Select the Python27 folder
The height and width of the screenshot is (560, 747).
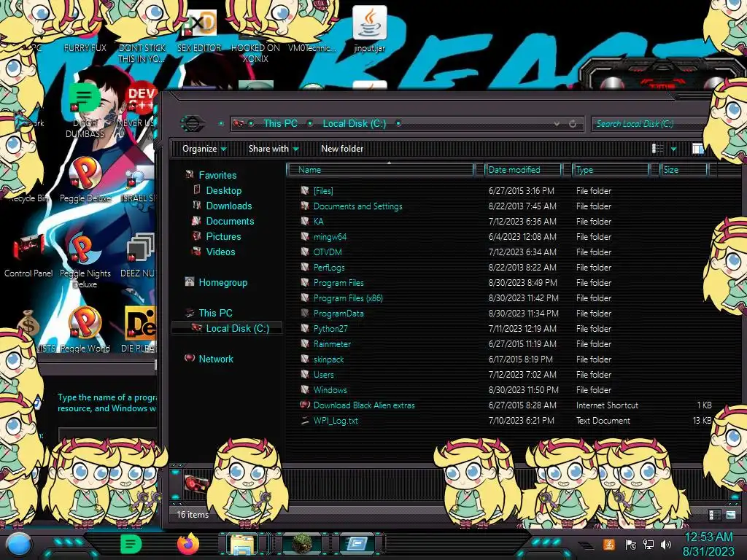pyautogui.click(x=330, y=329)
